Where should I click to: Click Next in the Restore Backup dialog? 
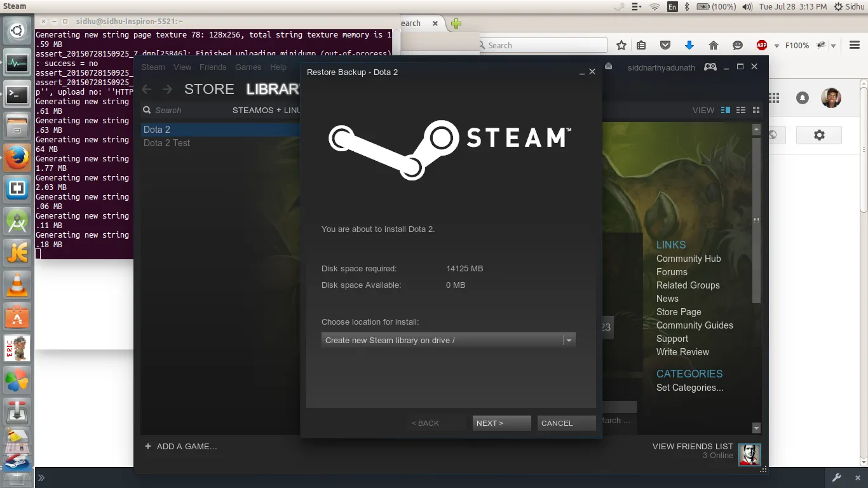pyautogui.click(x=501, y=423)
